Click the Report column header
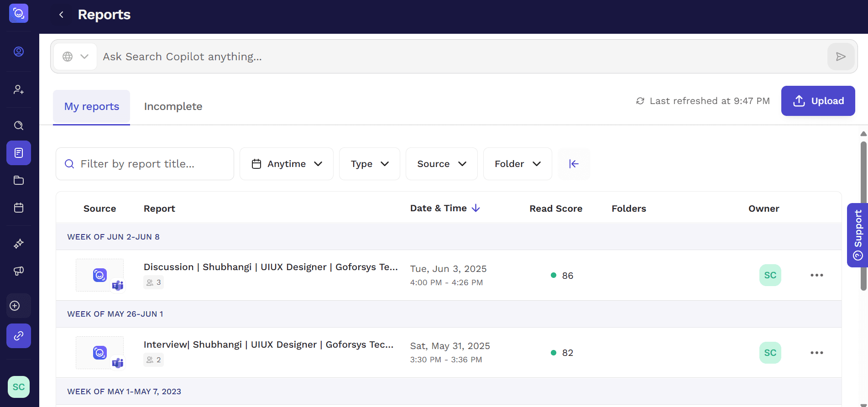The image size is (868, 407). point(159,209)
